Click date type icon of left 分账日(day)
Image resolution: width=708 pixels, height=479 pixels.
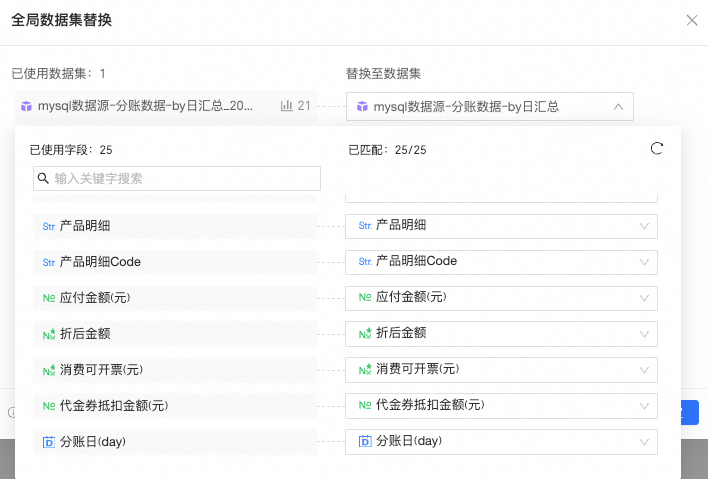(49, 442)
